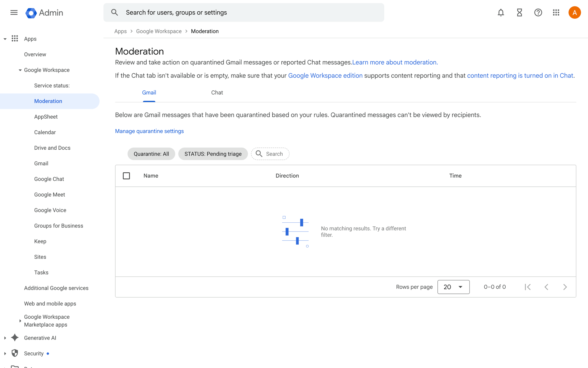Image resolution: width=588 pixels, height=368 pixels.
Task: Open content reporting is turned on link
Action: point(520,75)
